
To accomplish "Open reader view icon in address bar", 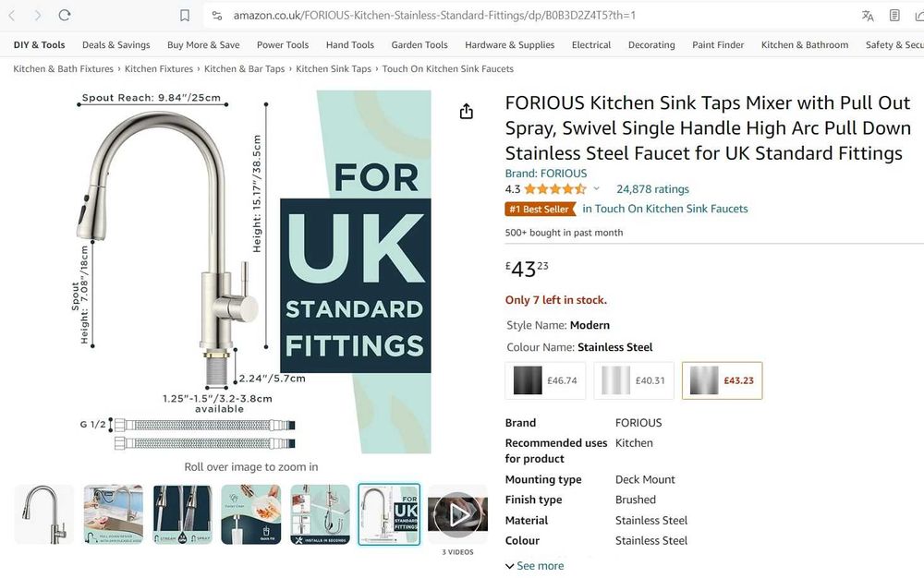I will [x=894, y=16].
